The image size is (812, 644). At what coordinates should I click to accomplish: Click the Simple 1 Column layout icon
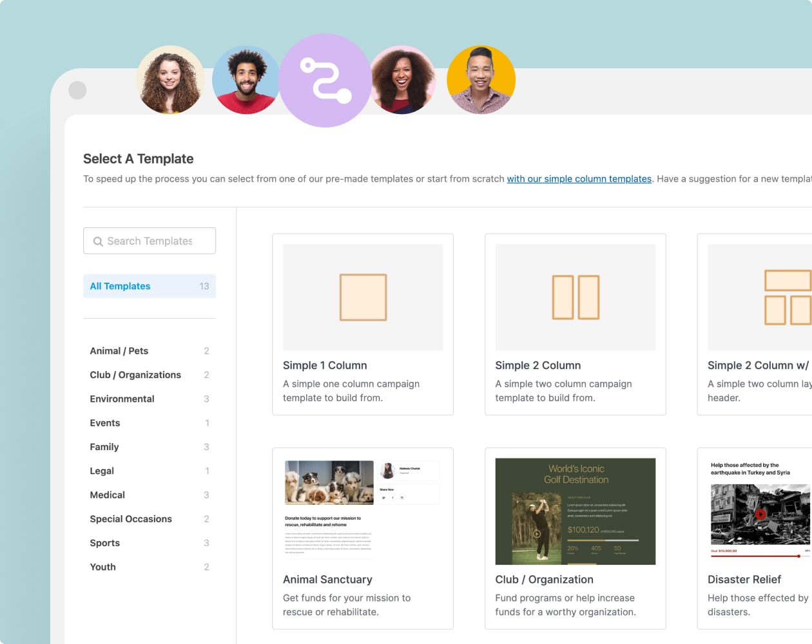[363, 298]
